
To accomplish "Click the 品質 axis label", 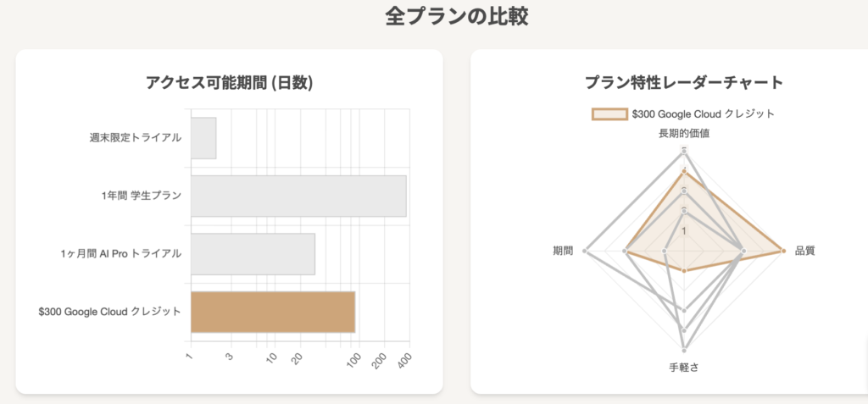I will point(805,251).
